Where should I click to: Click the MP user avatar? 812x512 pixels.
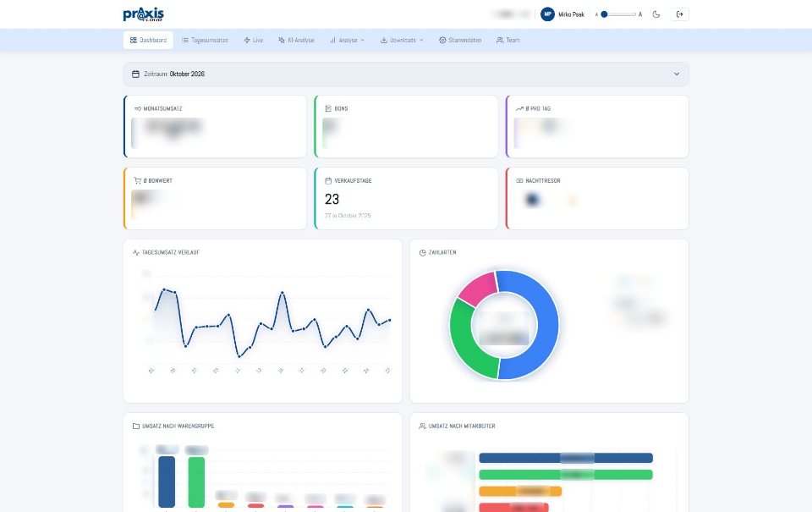[x=547, y=14]
